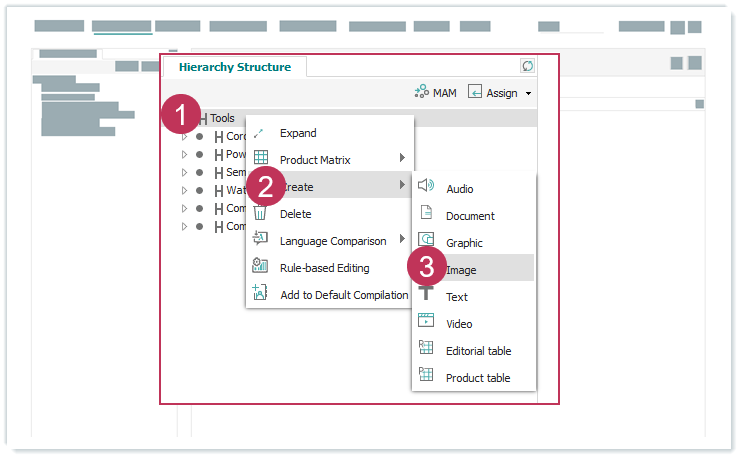The width and height of the screenshot is (741, 459).
Task: Expand the Language Comparison submenu arrow
Action: click(402, 240)
